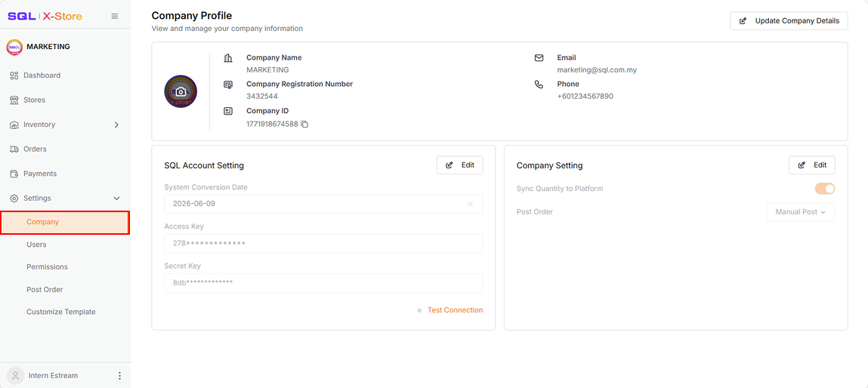Edit Company Setting
The width and height of the screenshot is (868, 388).
coord(811,165)
